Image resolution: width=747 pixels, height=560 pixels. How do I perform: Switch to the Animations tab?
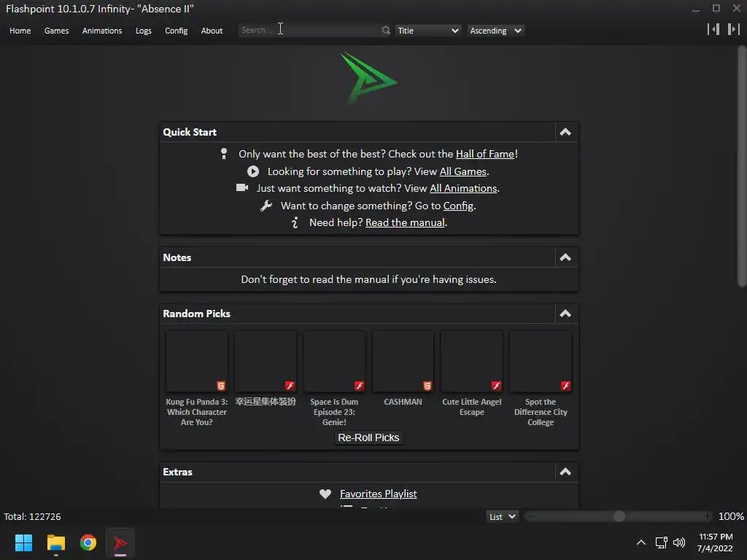coord(102,31)
